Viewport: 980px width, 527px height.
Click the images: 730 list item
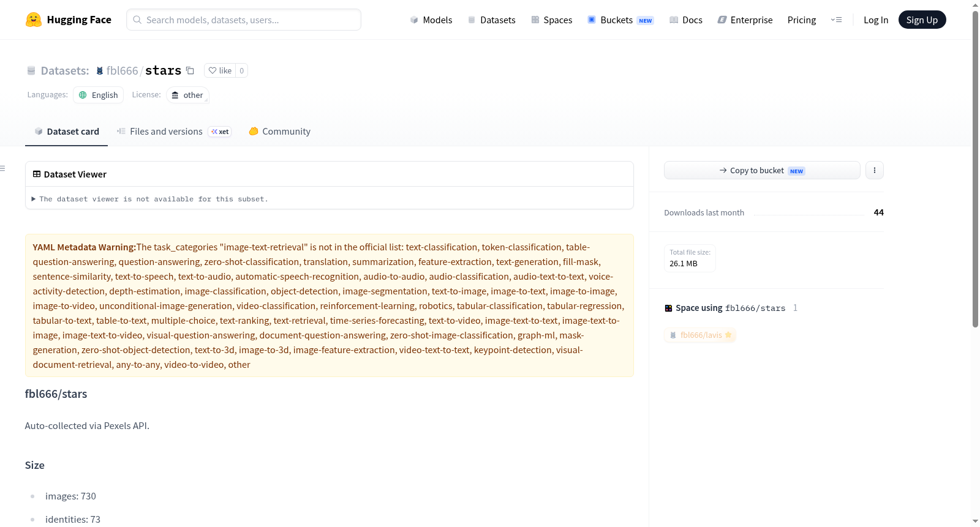pyautogui.click(x=70, y=496)
